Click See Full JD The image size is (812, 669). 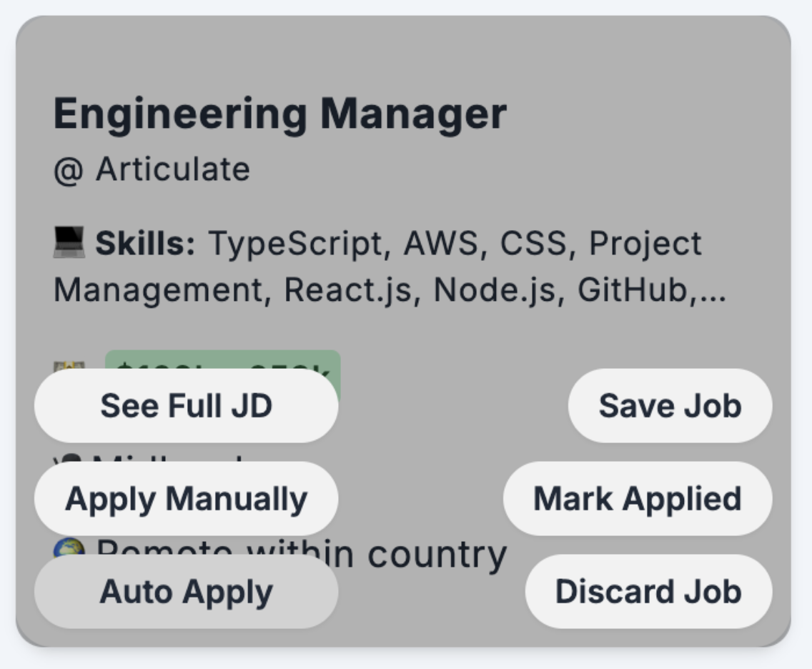pyautogui.click(x=187, y=405)
